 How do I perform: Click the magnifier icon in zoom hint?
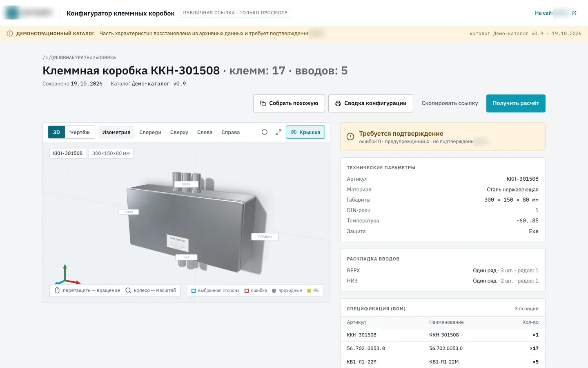(128, 290)
